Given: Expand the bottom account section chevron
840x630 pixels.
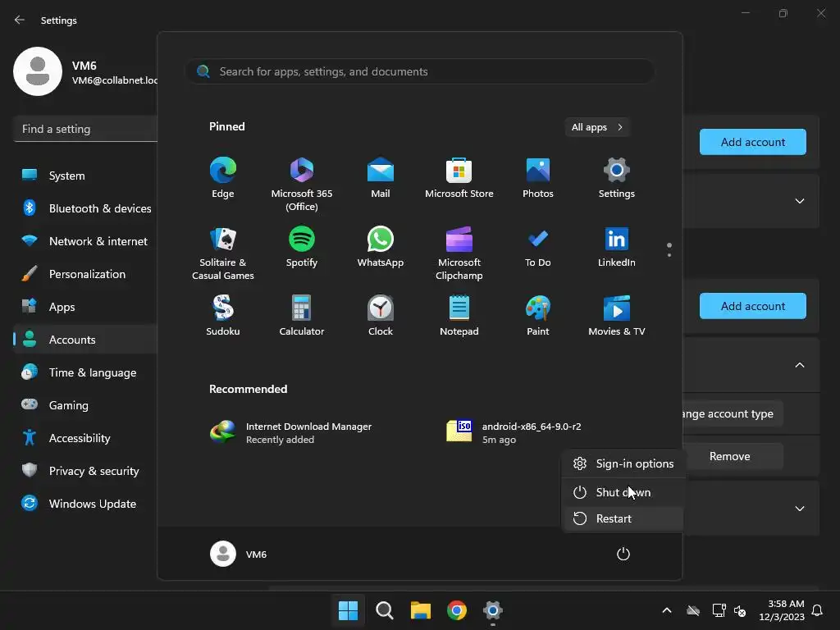Looking at the screenshot, I should coord(799,509).
